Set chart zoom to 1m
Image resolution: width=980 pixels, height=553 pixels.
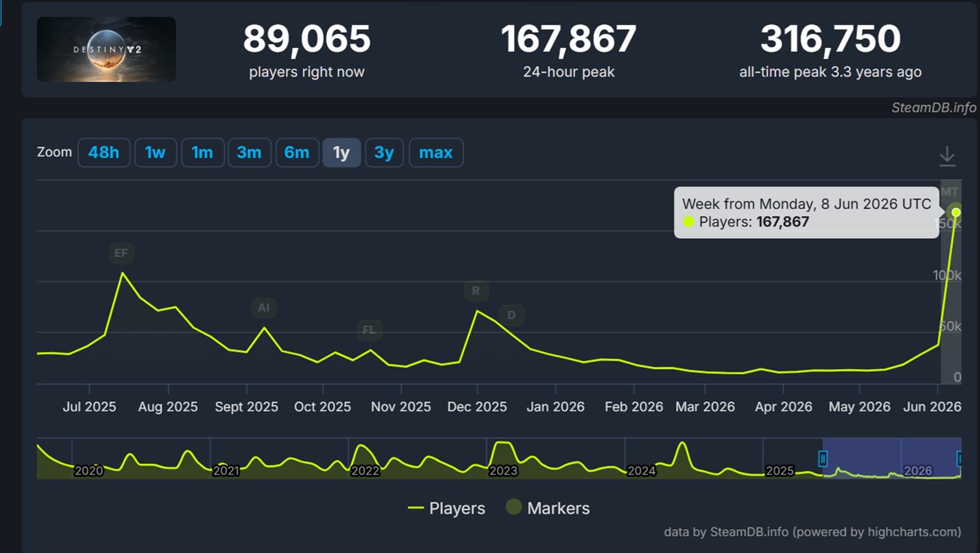(x=202, y=152)
